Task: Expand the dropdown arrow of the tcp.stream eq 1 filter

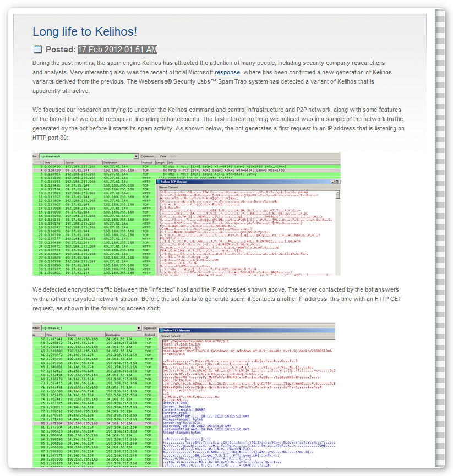Action: [139, 328]
